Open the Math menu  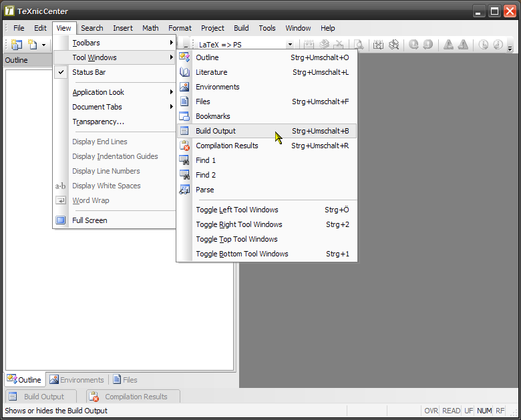150,28
